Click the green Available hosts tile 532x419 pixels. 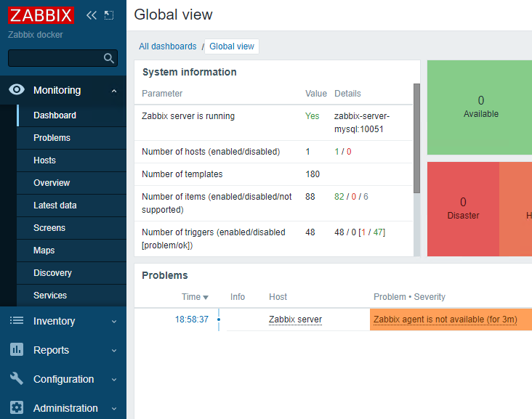[480, 107]
